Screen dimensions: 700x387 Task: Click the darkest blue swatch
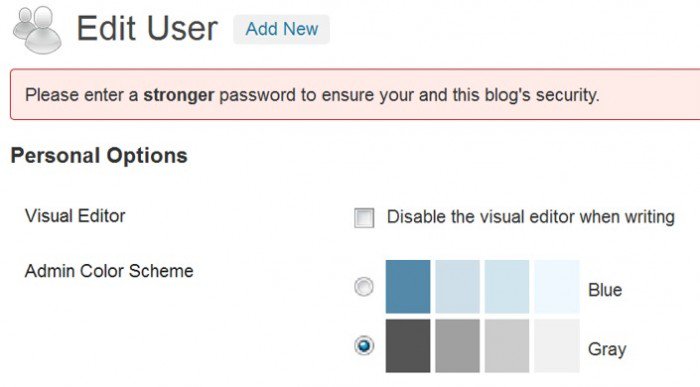click(408, 287)
